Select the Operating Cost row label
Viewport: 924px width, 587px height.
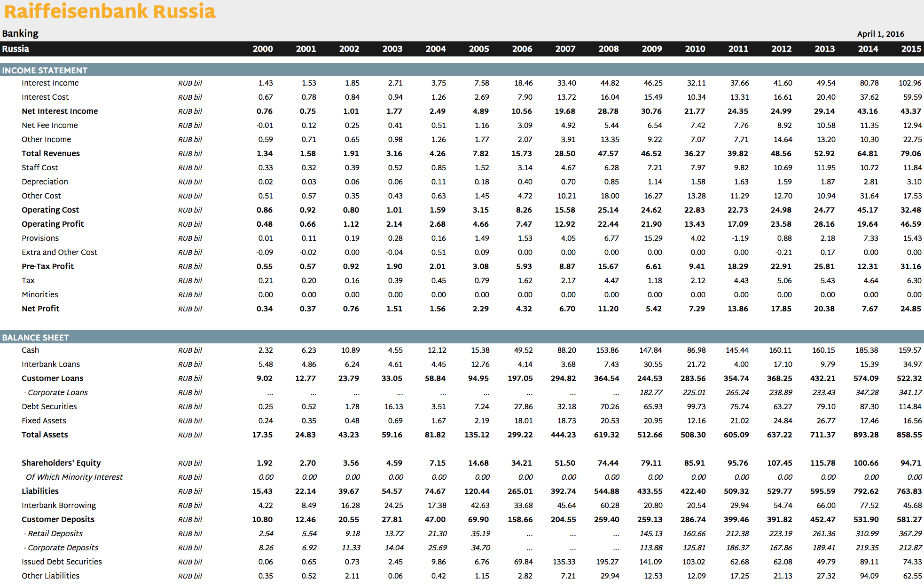(50, 210)
